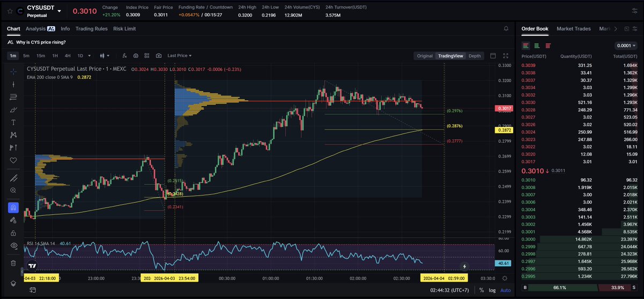Screen dimensions: 644x299
Task: Select the brush drawing tool
Action: click(x=13, y=110)
